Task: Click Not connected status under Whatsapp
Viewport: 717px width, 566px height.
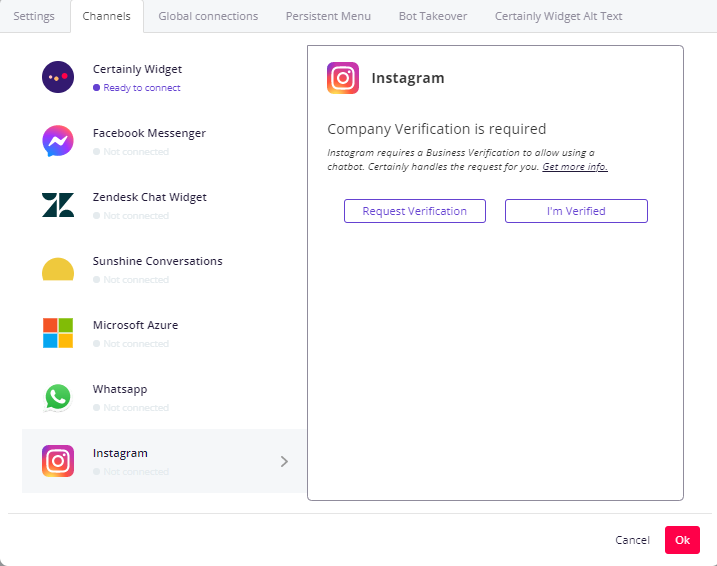Action: 136,408
